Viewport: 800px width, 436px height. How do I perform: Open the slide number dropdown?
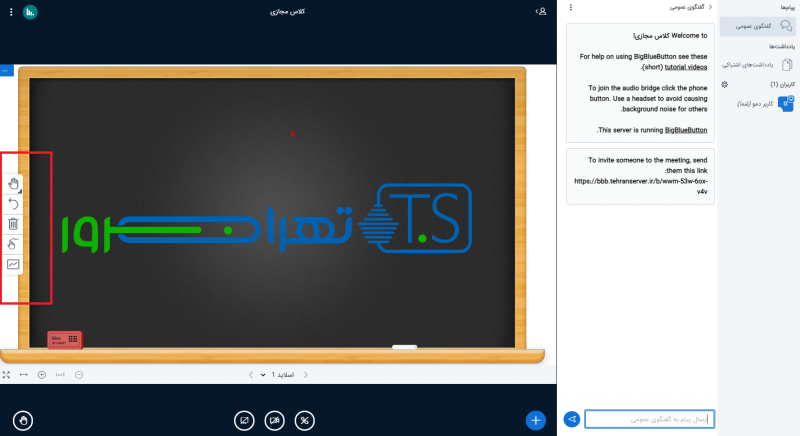[x=277, y=375]
